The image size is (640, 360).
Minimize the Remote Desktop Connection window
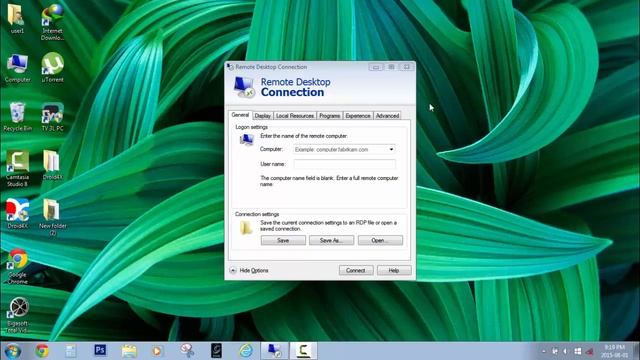pos(376,67)
